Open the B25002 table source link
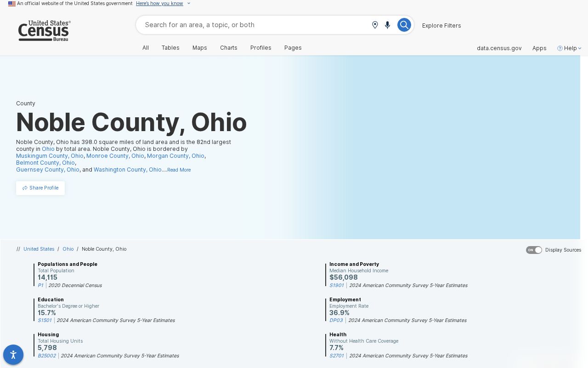The image size is (588, 368). coord(47,356)
